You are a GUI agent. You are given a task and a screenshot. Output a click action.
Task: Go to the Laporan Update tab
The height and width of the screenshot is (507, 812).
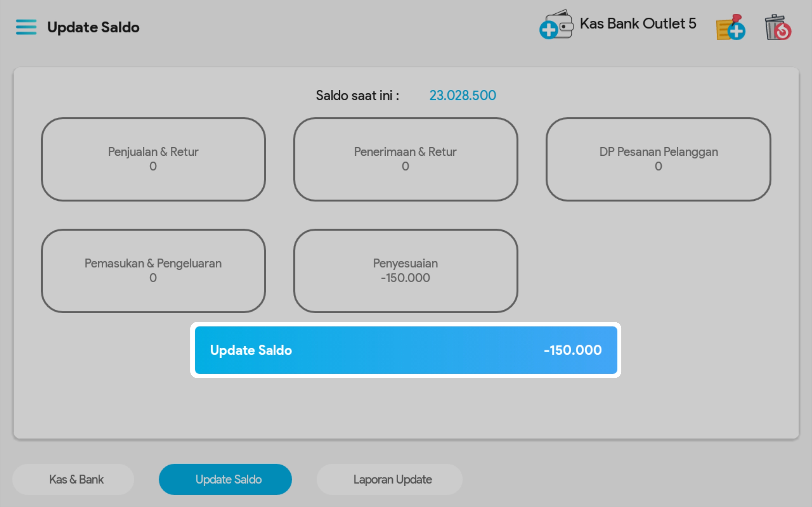tap(393, 480)
